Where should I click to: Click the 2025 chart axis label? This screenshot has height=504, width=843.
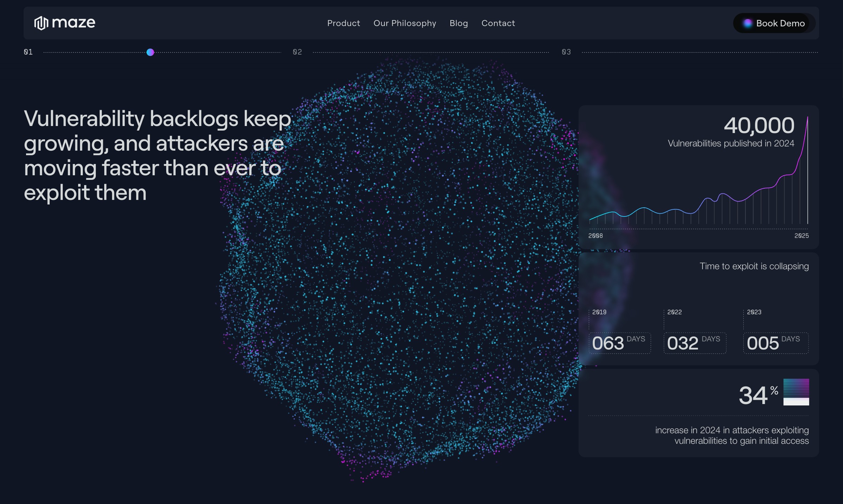(x=801, y=236)
